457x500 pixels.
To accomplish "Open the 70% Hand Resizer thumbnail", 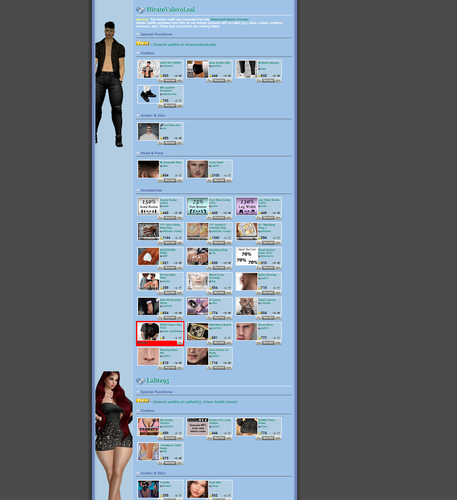I will (246, 256).
